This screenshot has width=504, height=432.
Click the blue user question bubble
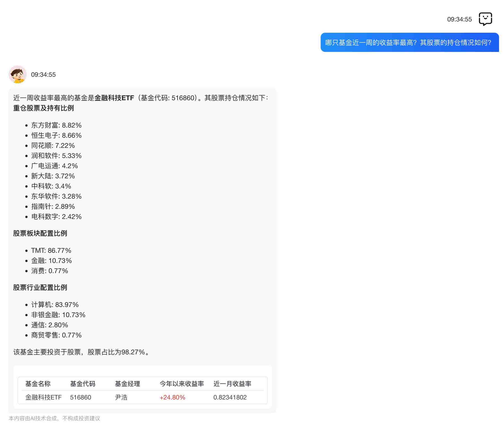410,42
